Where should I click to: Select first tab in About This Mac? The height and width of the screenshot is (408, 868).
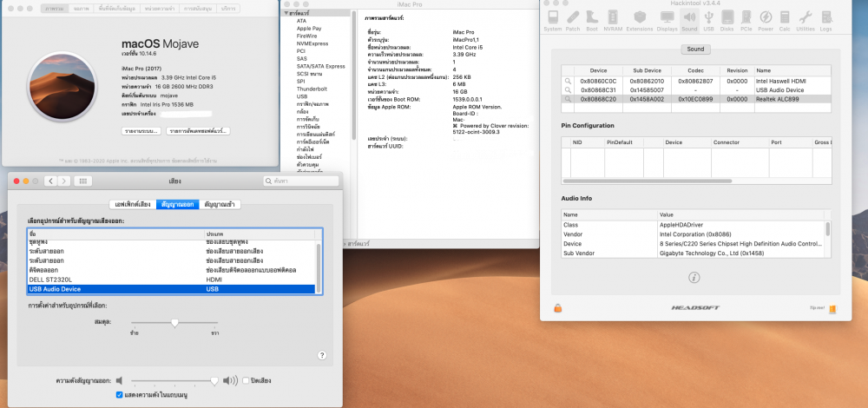tap(56, 9)
